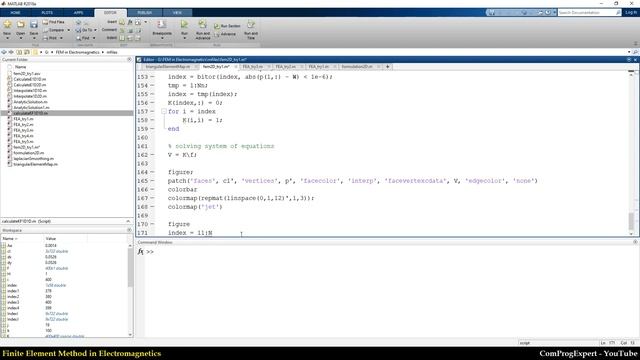This screenshot has height=360, width=640.
Task: Select AnalyticSolution.m in Current Folder
Action: (x=30, y=102)
